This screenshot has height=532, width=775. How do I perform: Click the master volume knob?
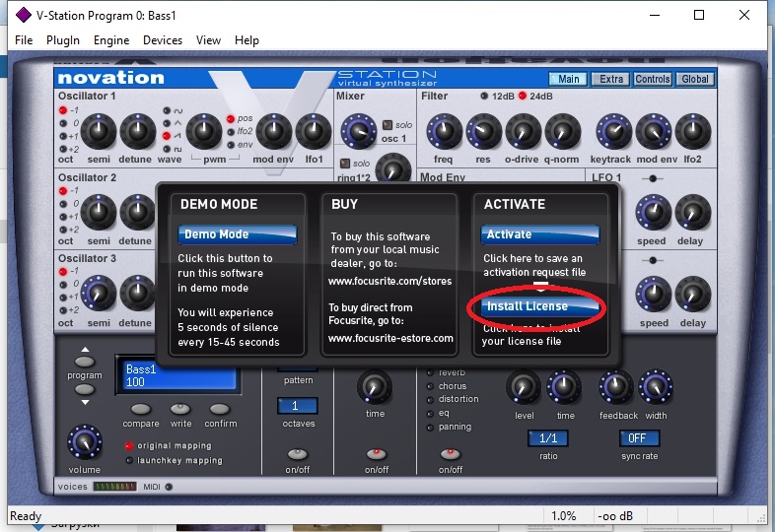point(85,441)
